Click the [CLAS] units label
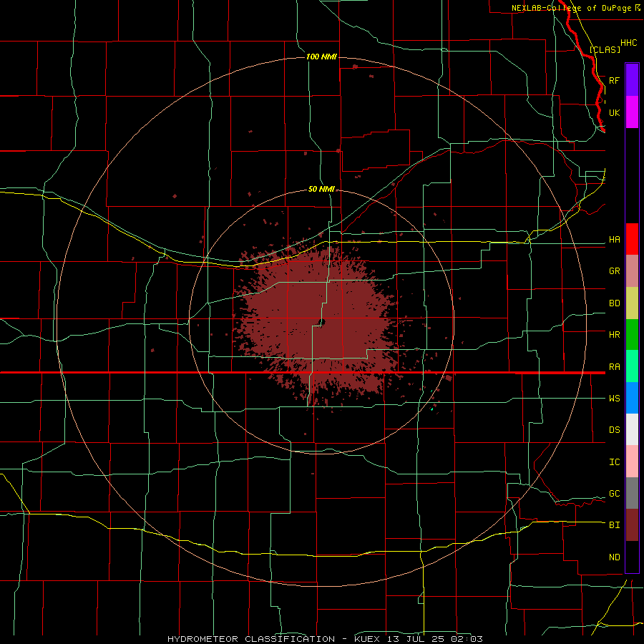This screenshot has width=644, height=644. point(605,49)
